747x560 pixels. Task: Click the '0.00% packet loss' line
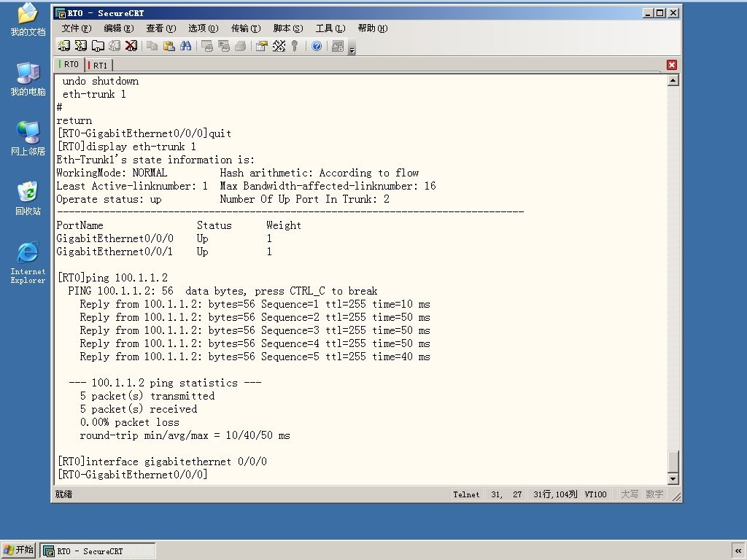pyautogui.click(x=130, y=422)
